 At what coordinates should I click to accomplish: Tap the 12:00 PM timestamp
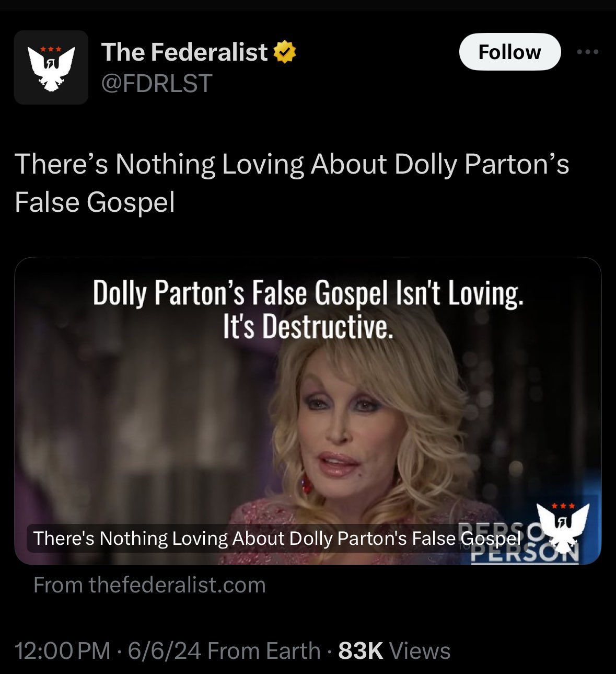[x=63, y=651]
